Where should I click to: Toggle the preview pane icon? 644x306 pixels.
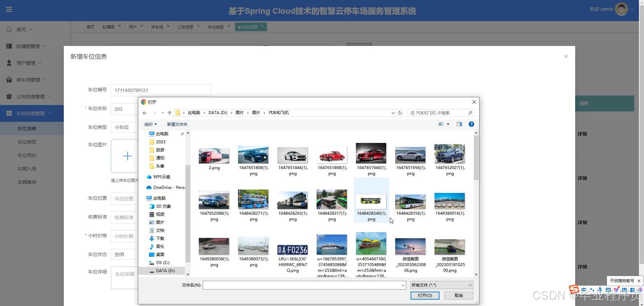459,124
